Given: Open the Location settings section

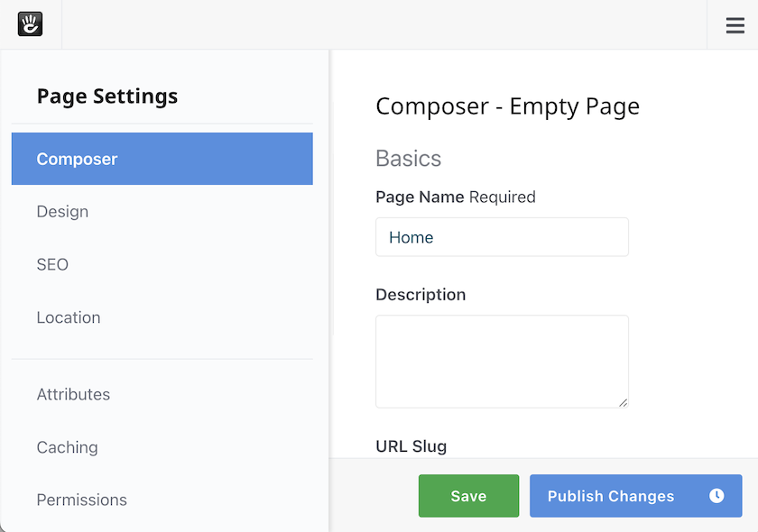Looking at the screenshot, I should coord(68,317).
